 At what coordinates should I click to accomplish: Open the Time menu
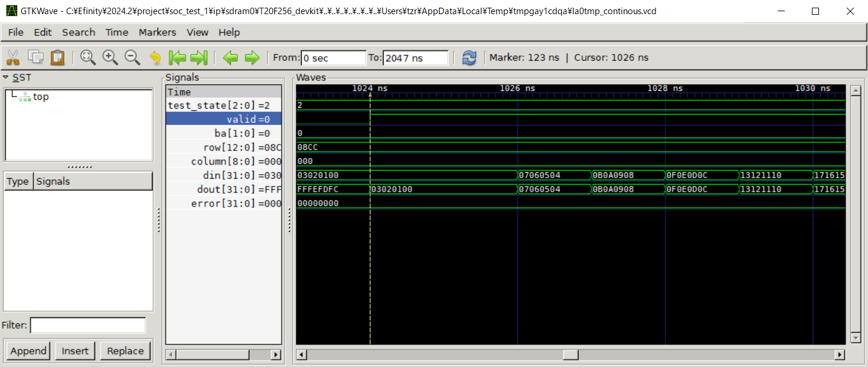click(117, 32)
